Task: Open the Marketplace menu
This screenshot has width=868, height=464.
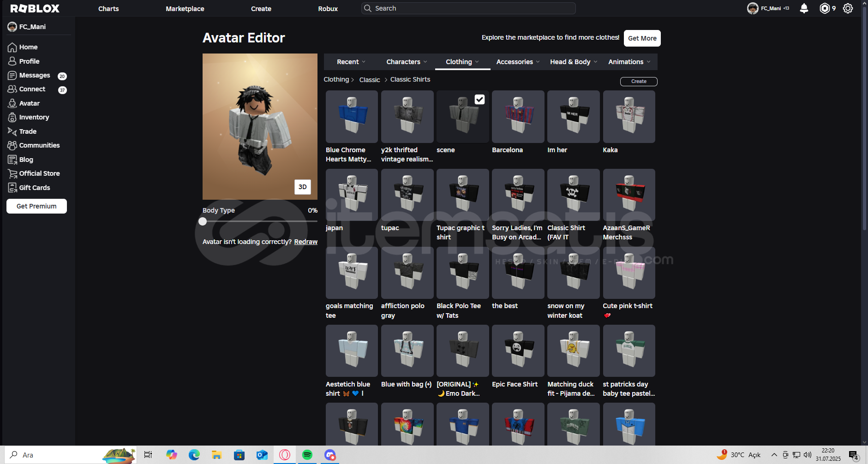Action: coord(185,9)
